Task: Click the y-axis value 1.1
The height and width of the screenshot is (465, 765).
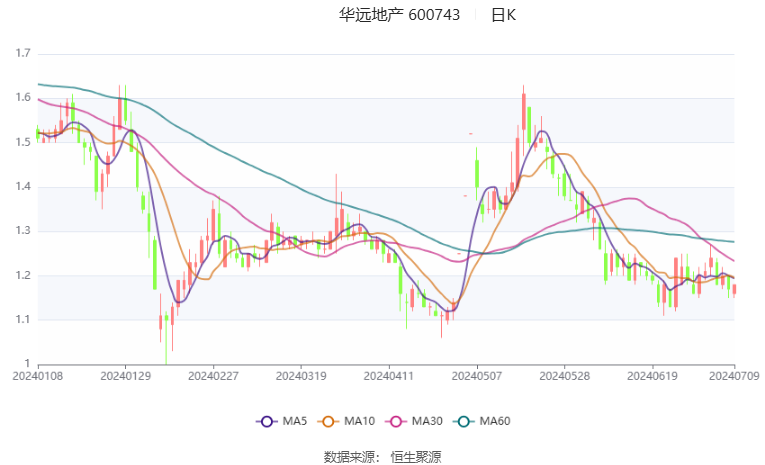Action: tap(23, 320)
